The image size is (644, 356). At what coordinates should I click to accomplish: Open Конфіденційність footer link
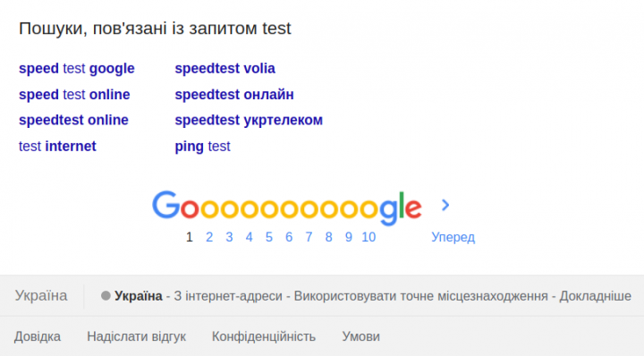tap(264, 336)
